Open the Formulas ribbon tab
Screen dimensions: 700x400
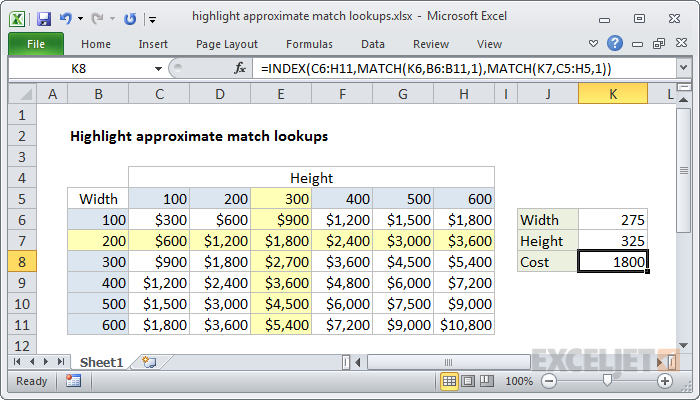click(x=309, y=44)
